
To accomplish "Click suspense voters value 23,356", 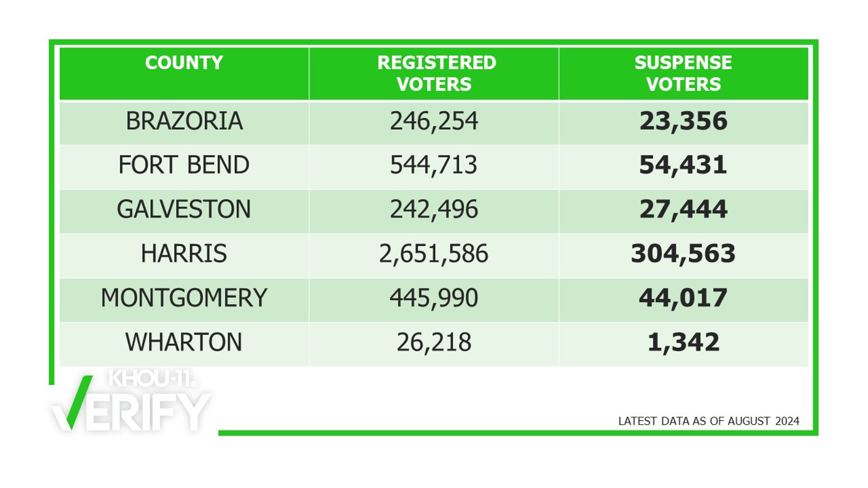I will coord(683,121).
